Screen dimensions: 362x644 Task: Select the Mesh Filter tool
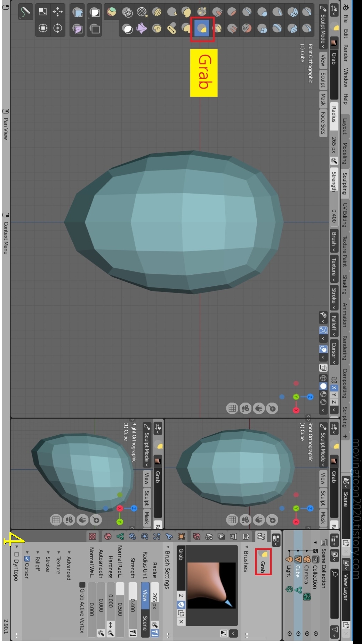click(x=78, y=12)
